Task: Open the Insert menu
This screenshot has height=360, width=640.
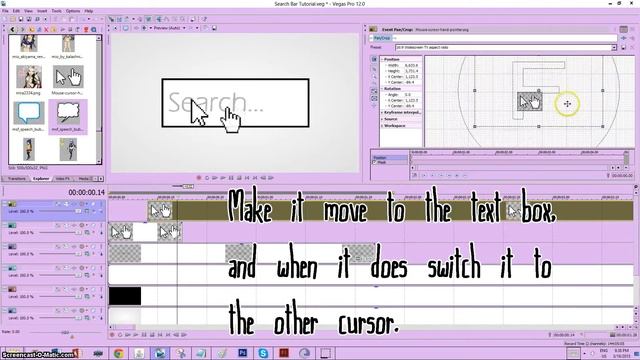Action: coord(42,11)
